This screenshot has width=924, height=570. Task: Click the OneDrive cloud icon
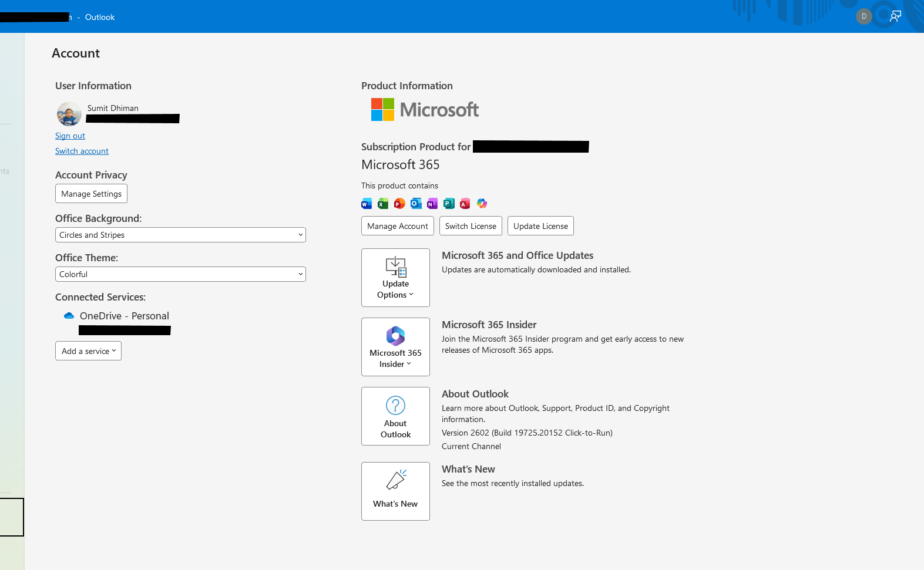pos(69,316)
